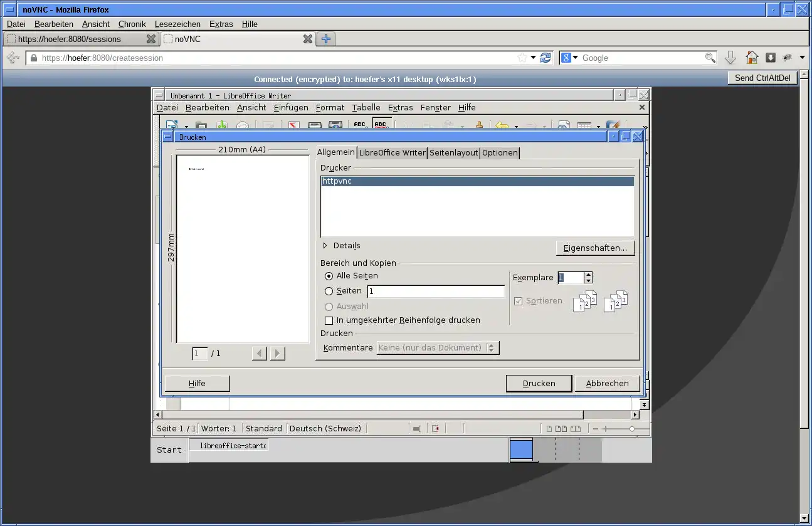Select the Alle Seiten radio button
Screen dimensions: 812x526
pos(329,276)
